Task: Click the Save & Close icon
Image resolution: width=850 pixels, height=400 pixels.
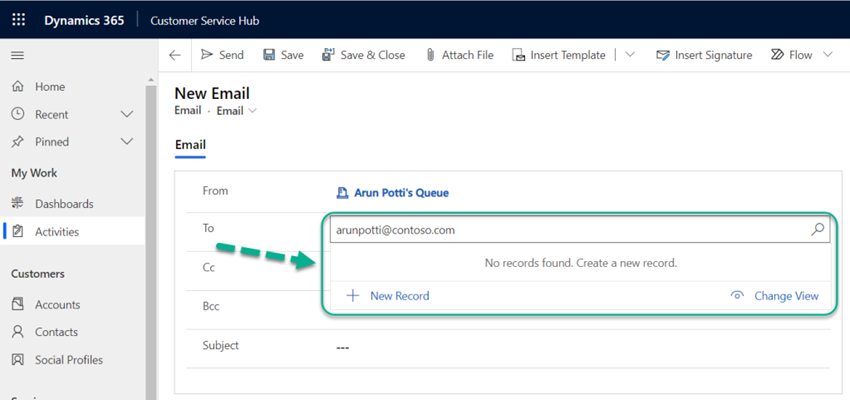Action: pyautogui.click(x=329, y=55)
